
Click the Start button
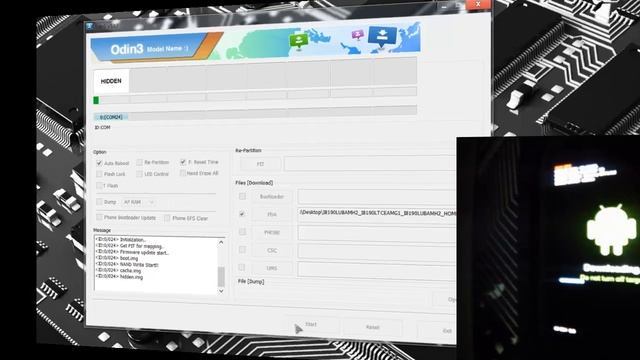tap(312, 325)
